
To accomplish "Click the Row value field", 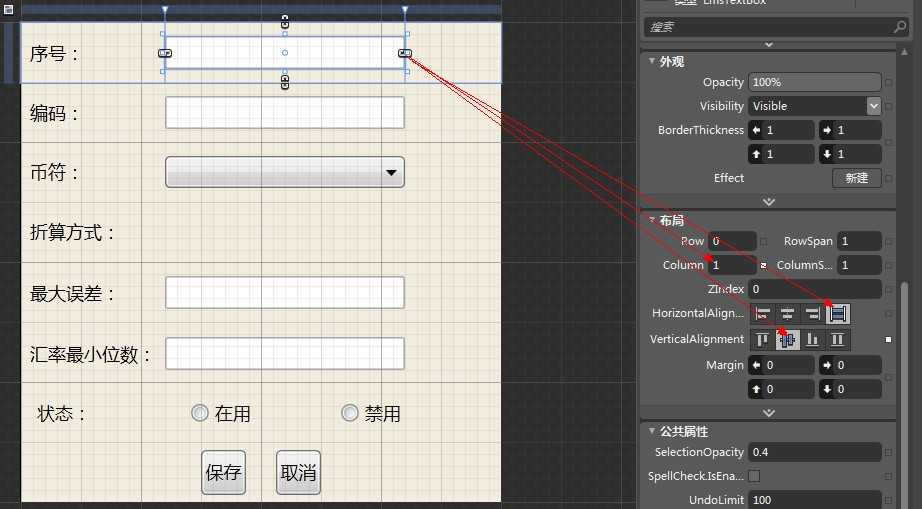I will click(732, 241).
